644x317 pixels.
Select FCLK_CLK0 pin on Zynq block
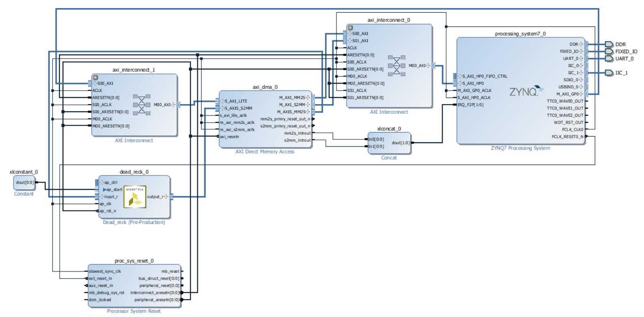572,130
